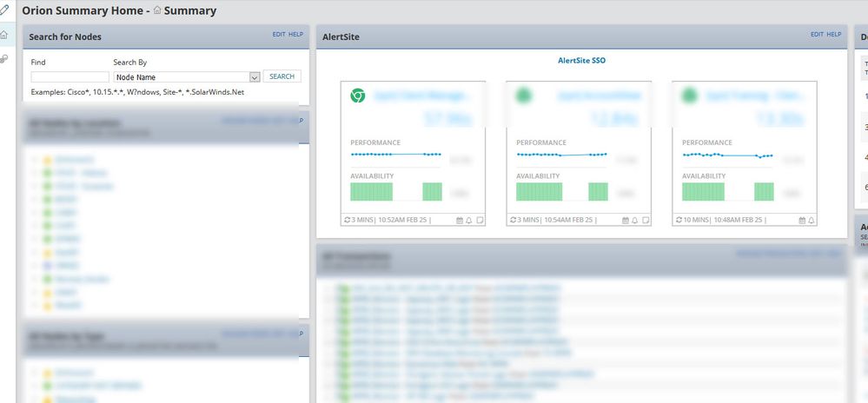
Task: Click bell icon on the 10:48AM monitor card
Action: (x=811, y=221)
